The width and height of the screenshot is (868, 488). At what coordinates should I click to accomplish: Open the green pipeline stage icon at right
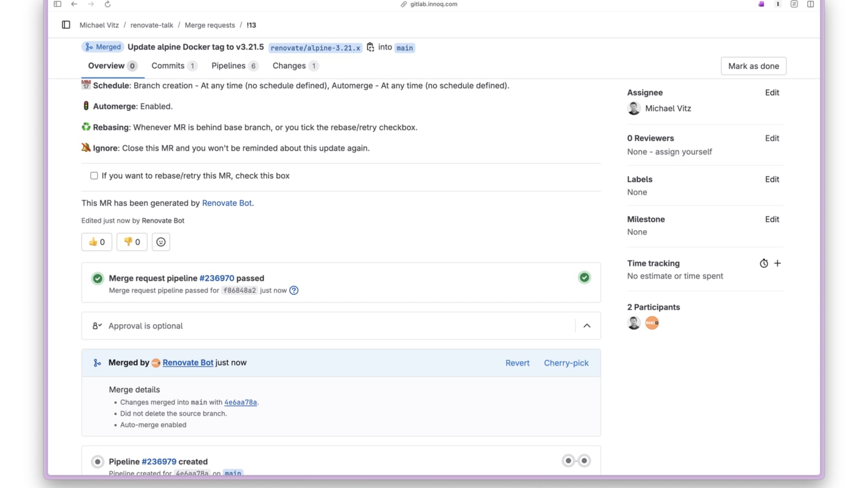(584, 278)
